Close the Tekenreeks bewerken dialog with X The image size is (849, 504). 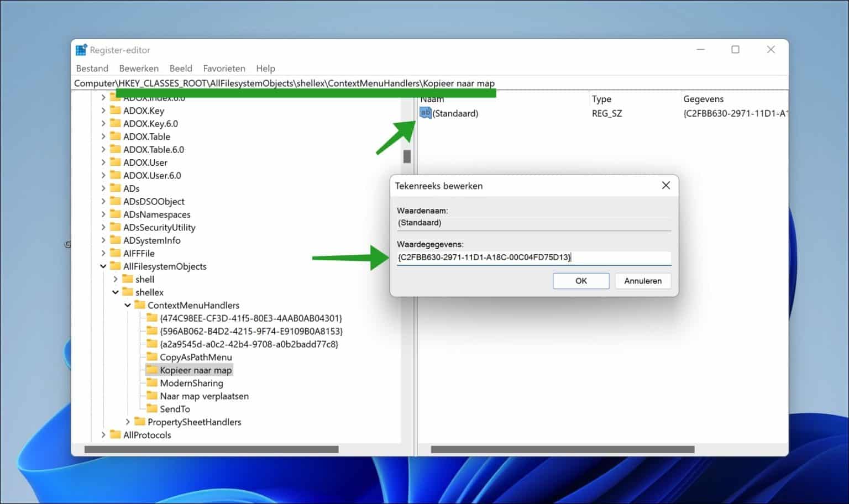(665, 186)
